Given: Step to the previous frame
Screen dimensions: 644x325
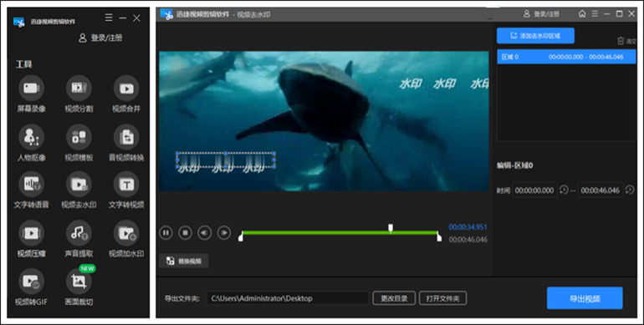Looking at the screenshot, I should pyautogui.click(x=205, y=232).
